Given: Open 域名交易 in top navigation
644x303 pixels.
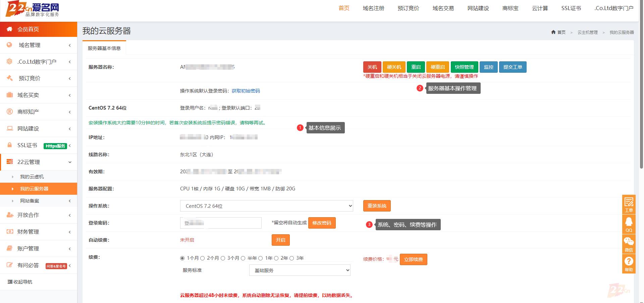Looking at the screenshot, I should [443, 8].
